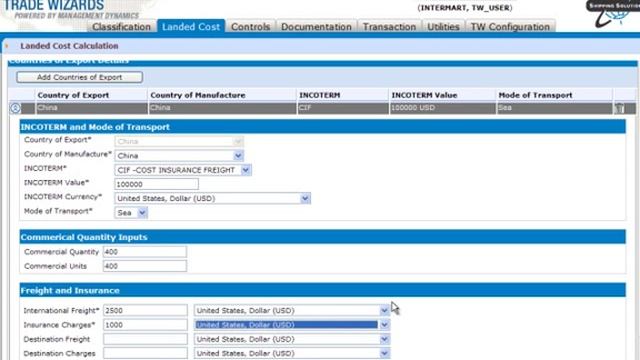
Task: Switch to the Controls tab
Action: point(251,27)
